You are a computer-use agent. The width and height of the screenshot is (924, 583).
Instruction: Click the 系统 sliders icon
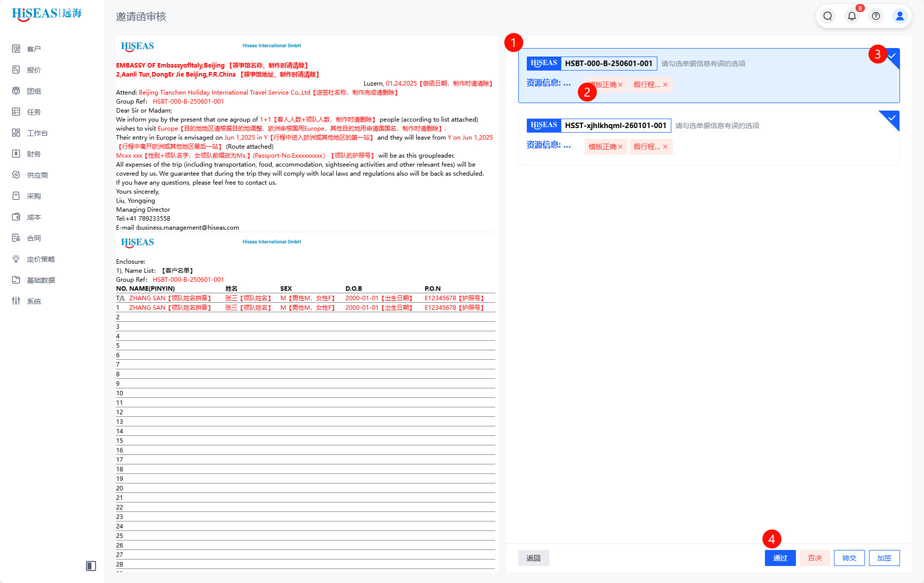(16, 301)
